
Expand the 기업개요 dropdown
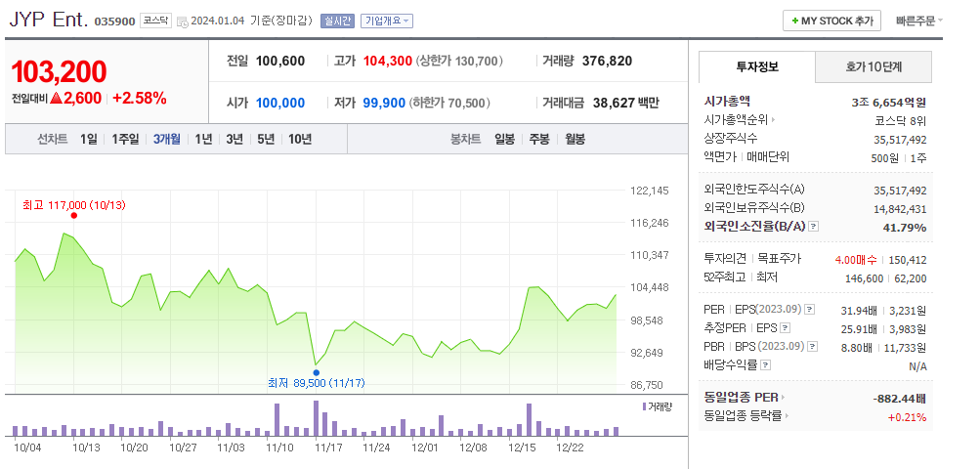[387, 21]
